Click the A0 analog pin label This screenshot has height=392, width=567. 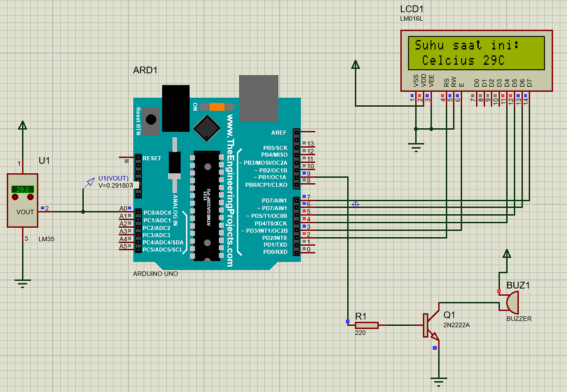click(x=123, y=209)
